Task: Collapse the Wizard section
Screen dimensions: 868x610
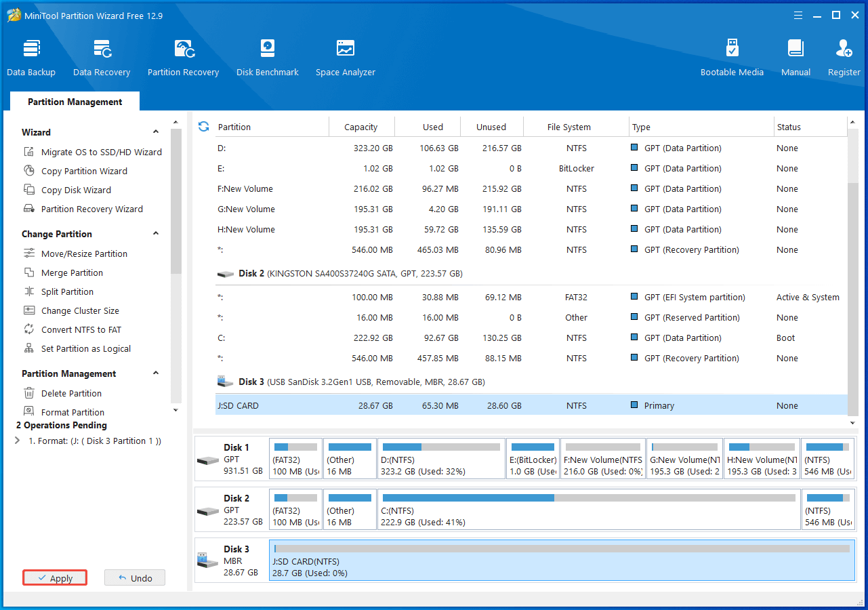Action: [155, 131]
